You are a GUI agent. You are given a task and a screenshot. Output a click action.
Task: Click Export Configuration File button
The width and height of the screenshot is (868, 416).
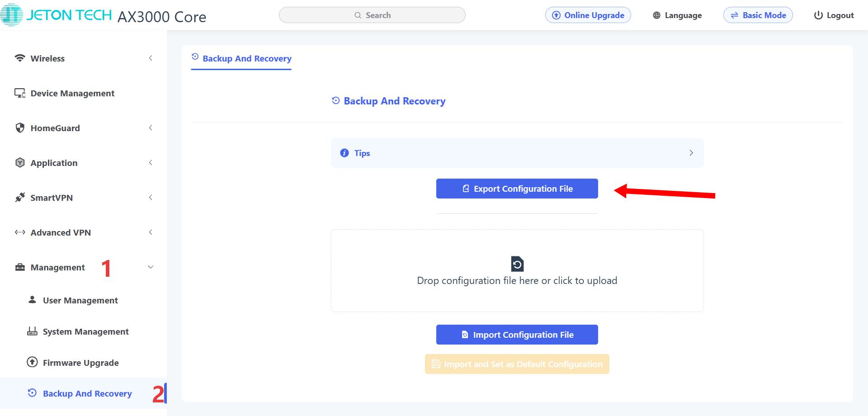(x=517, y=189)
